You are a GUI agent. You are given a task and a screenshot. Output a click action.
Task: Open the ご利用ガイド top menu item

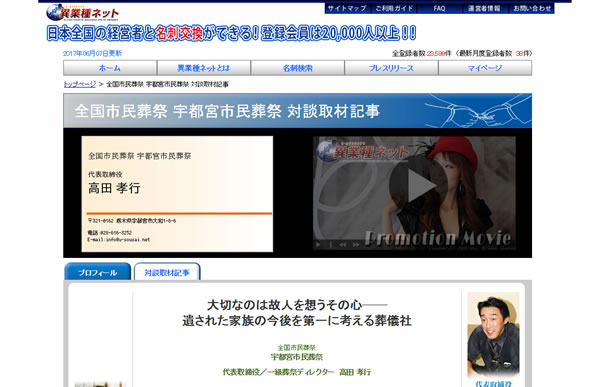pyautogui.click(x=394, y=8)
